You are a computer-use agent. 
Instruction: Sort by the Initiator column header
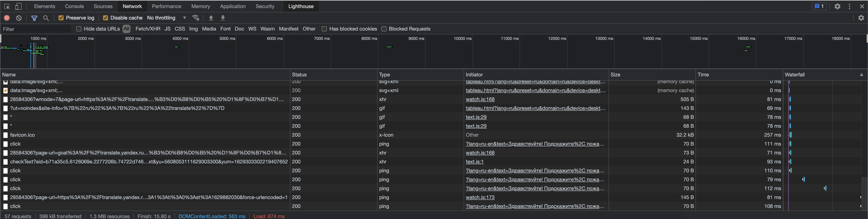pos(536,74)
